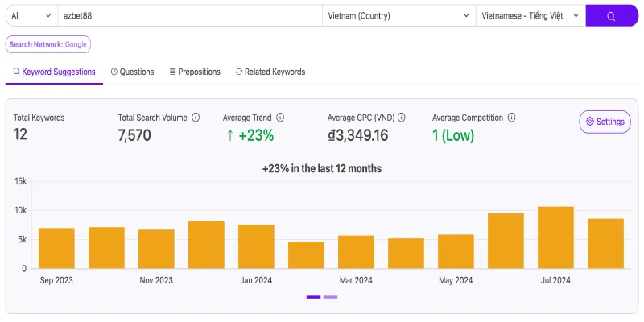Viewport: 644px width, 322px height.
Task: Click the purple search magnifier button
Action: pos(611,16)
